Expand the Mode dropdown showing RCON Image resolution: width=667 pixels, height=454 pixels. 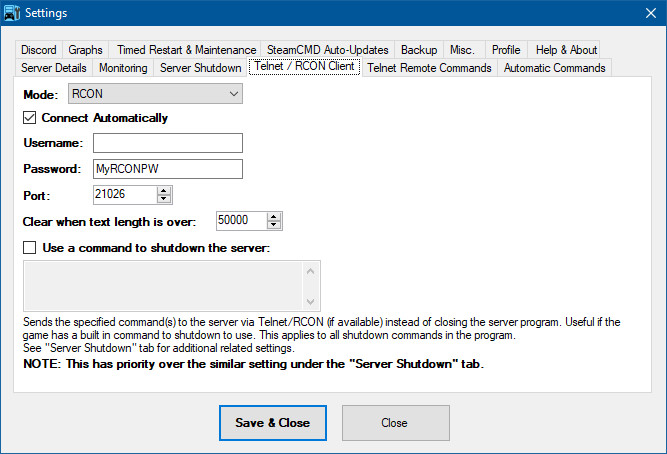pos(155,94)
